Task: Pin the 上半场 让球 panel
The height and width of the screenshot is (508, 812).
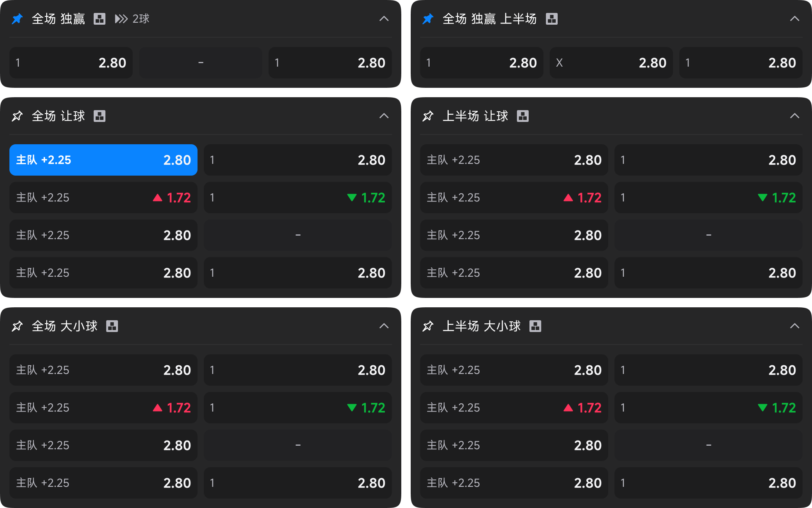Action: click(x=428, y=116)
